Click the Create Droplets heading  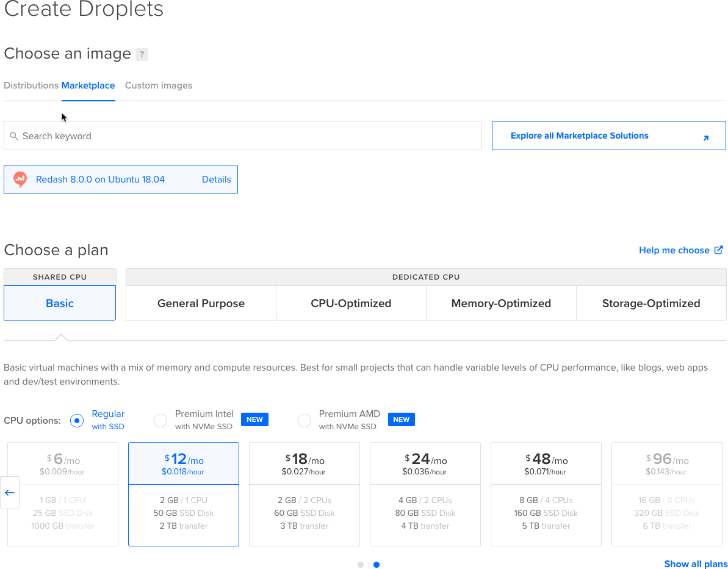point(84,9)
